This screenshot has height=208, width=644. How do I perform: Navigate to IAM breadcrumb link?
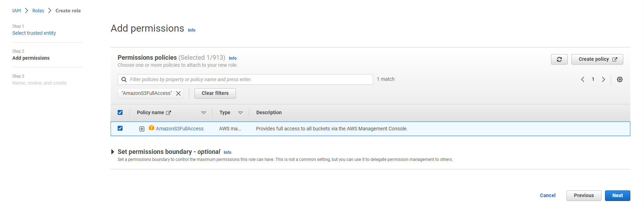click(x=17, y=11)
